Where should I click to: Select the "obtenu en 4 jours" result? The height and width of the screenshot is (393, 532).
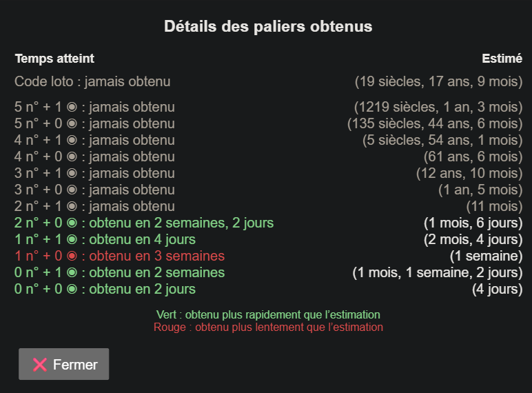[x=142, y=239]
